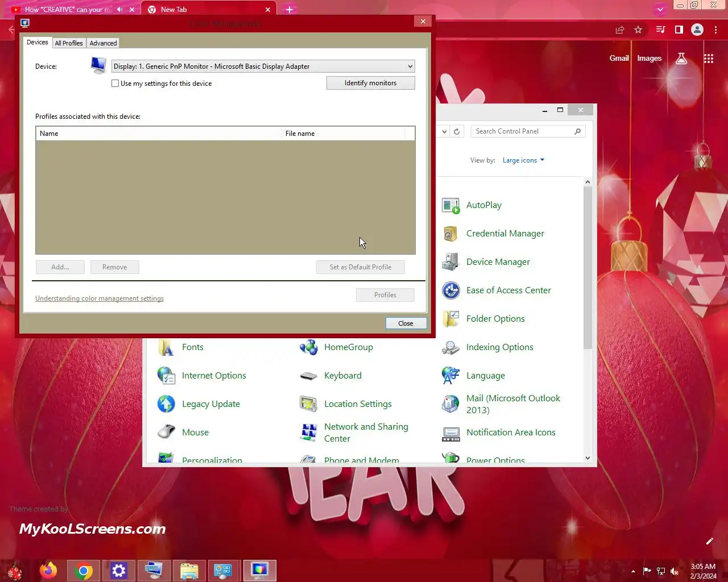Close the New Tab browser tab

268,10
